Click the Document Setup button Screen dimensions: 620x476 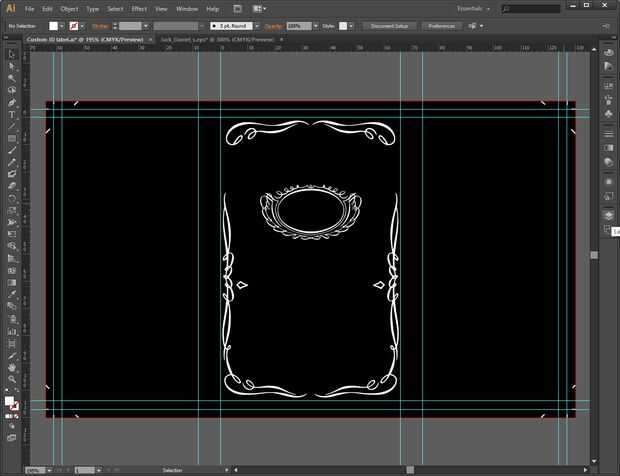(387, 25)
